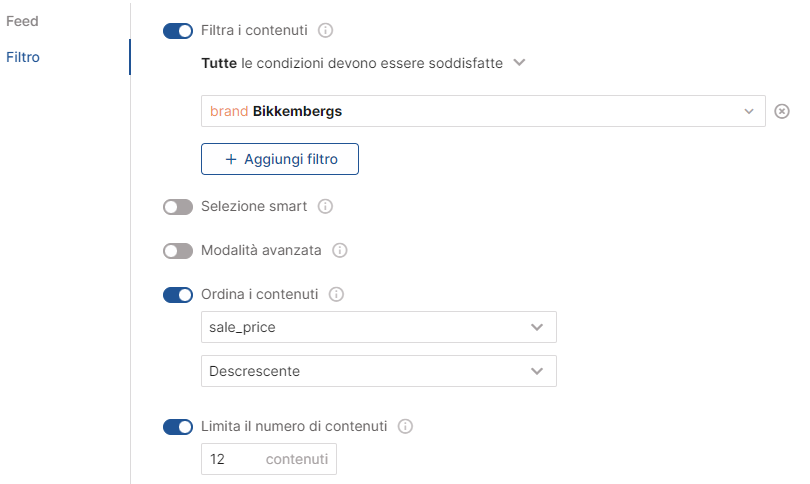The image size is (810, 484).
Task: Disable the Filtra i contenuti toggle
Action: pos(178,31)
